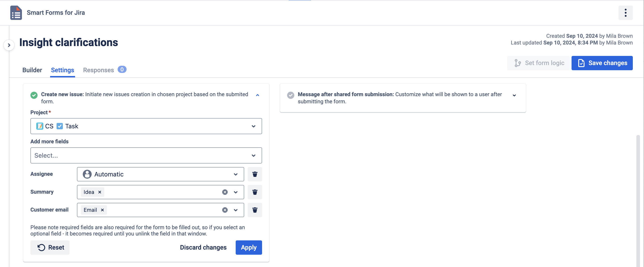Remove the Email tag from Customer email
644x267 pixels.
102,210
